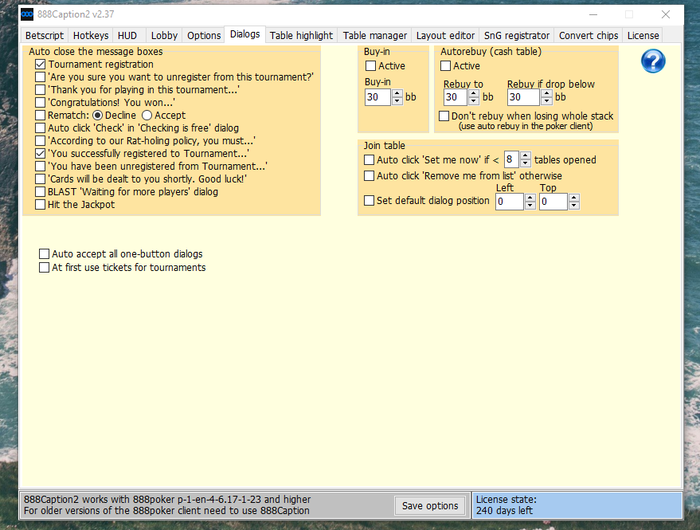Switch to the Betscript tab

[x=44, y=36]
